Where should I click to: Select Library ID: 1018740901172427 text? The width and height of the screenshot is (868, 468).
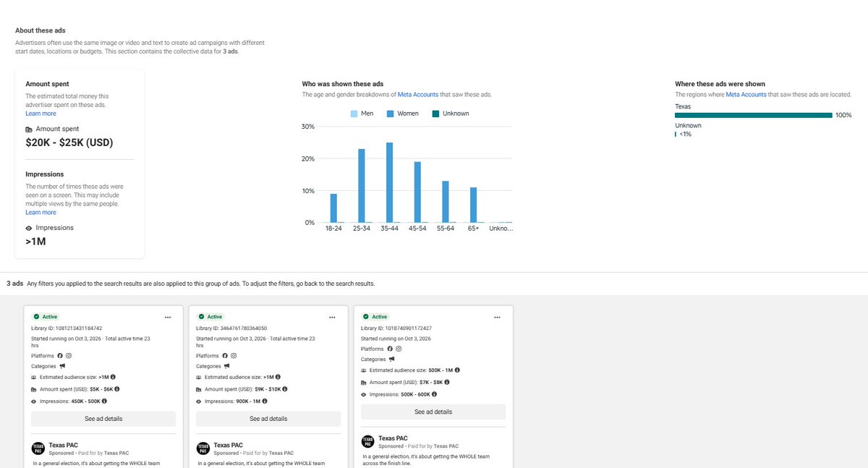[x=396, y=328]
